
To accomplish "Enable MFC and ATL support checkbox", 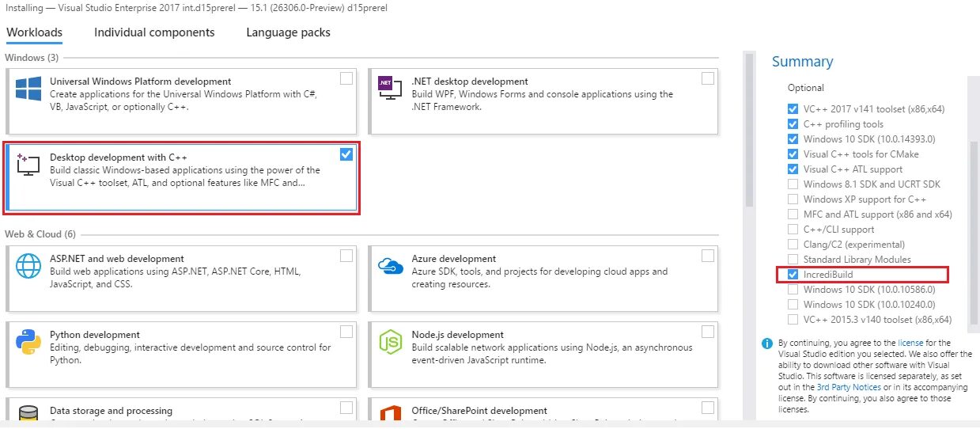I will (x=793, y=214).
